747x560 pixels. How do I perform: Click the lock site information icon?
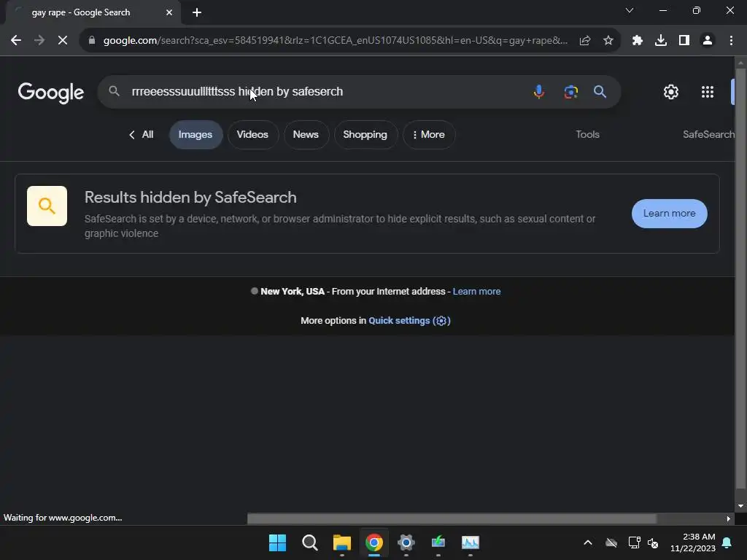tap(92, 41)
